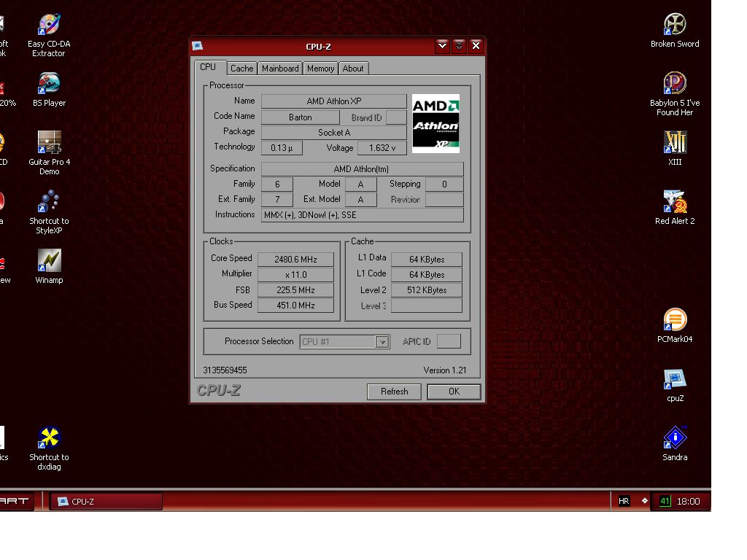The height and width of the screenshot is (560, 747).
Task: Open the Red Alert 2 shortcut
Action: (675, 203)
